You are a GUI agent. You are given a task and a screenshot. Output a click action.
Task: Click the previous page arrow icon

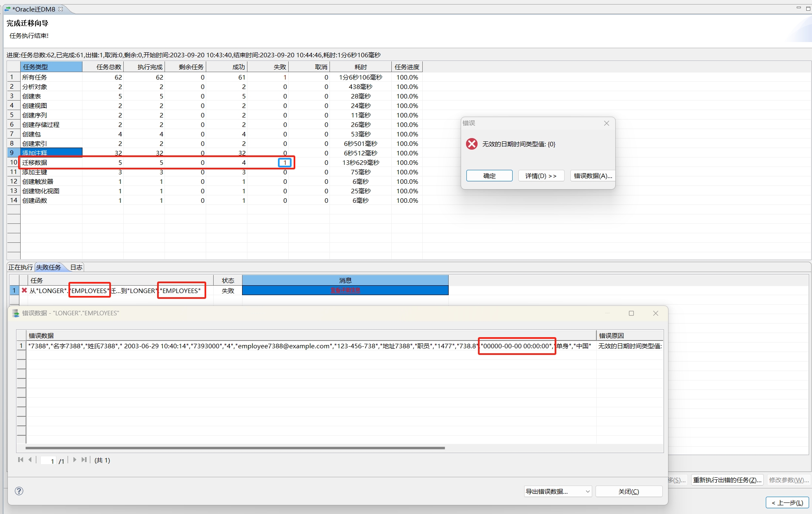coord(30,460)
